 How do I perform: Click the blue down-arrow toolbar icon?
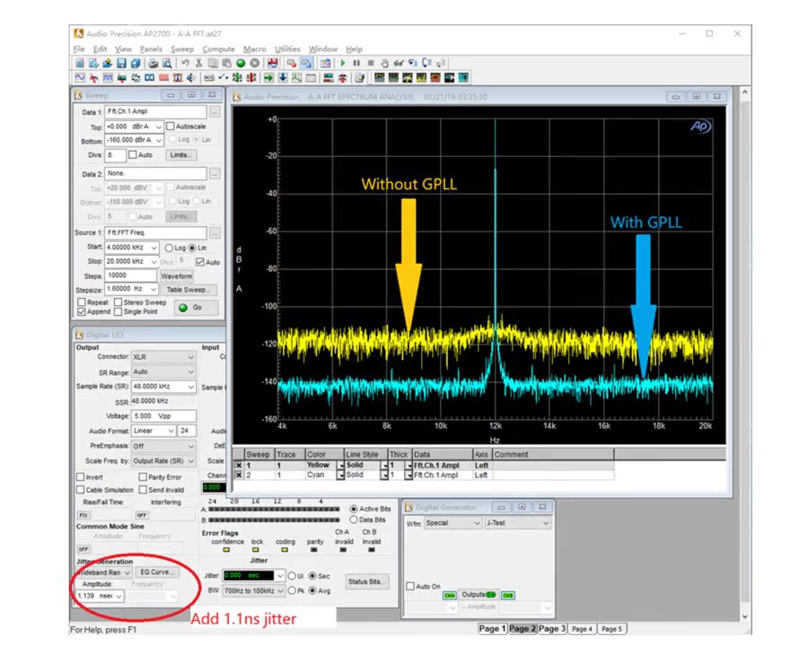tap(283, 78)
